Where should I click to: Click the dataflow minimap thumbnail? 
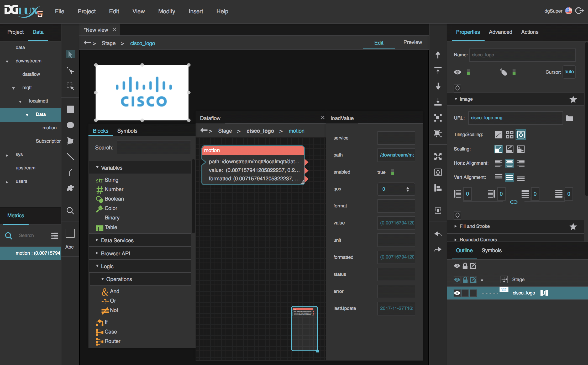[x=304, y=329]
